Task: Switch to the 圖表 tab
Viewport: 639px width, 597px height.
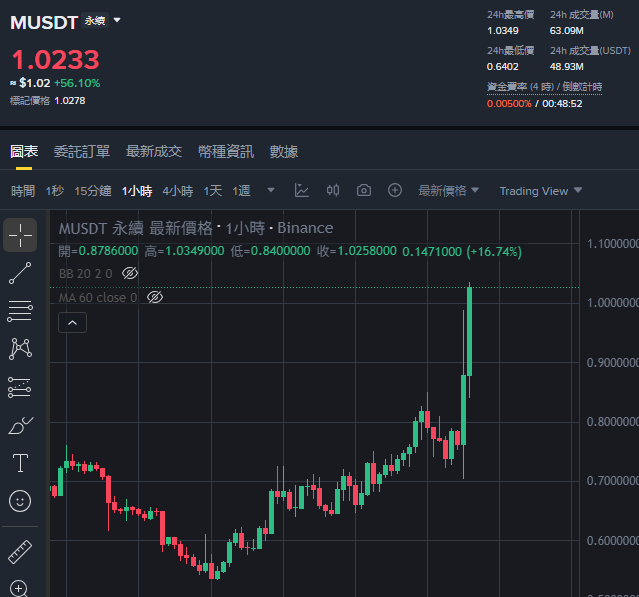Action: (24, 152)
